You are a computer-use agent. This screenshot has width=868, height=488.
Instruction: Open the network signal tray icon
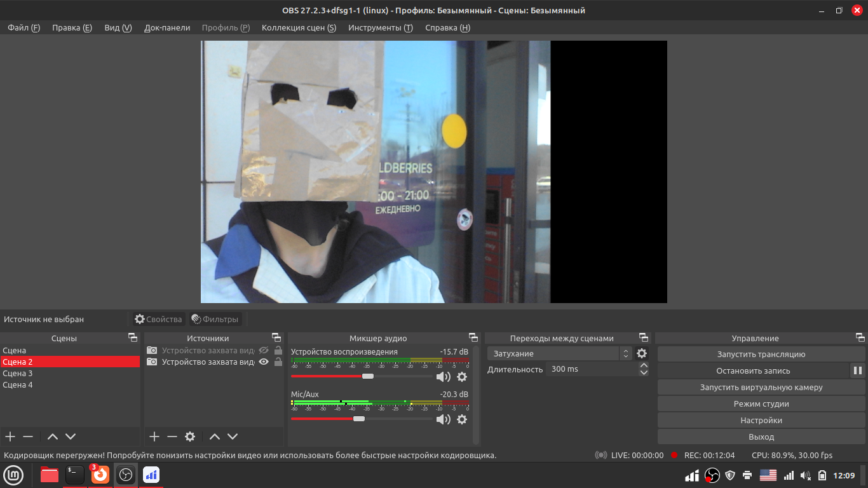[789, 475]
